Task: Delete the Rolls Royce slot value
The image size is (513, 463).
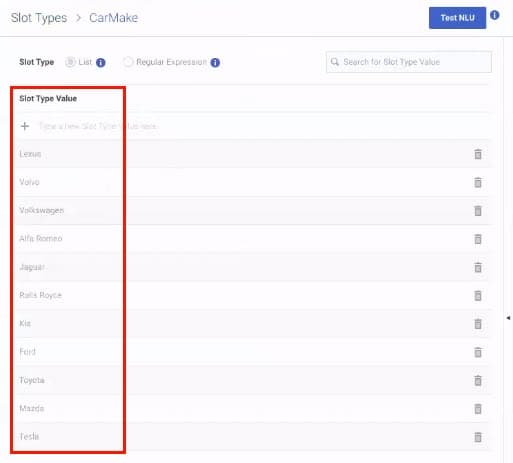Action: [478, 296]
